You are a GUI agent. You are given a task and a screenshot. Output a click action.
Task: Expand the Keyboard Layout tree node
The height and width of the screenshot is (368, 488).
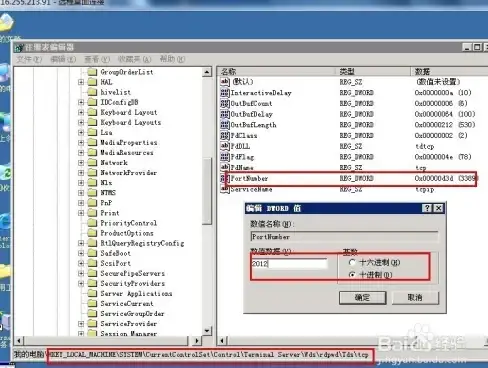coord(81,112)
